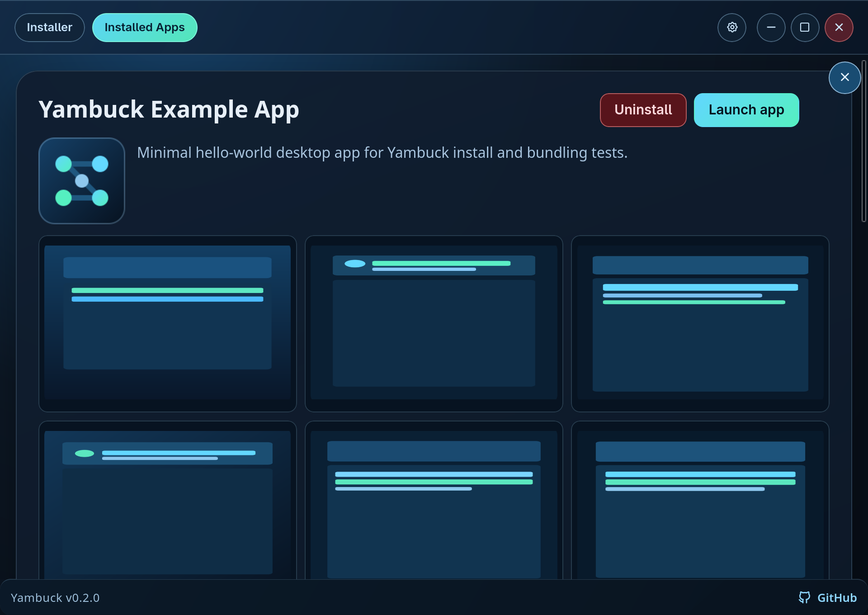
Task: Open the settings gear icon
Action: click(732, 28)
